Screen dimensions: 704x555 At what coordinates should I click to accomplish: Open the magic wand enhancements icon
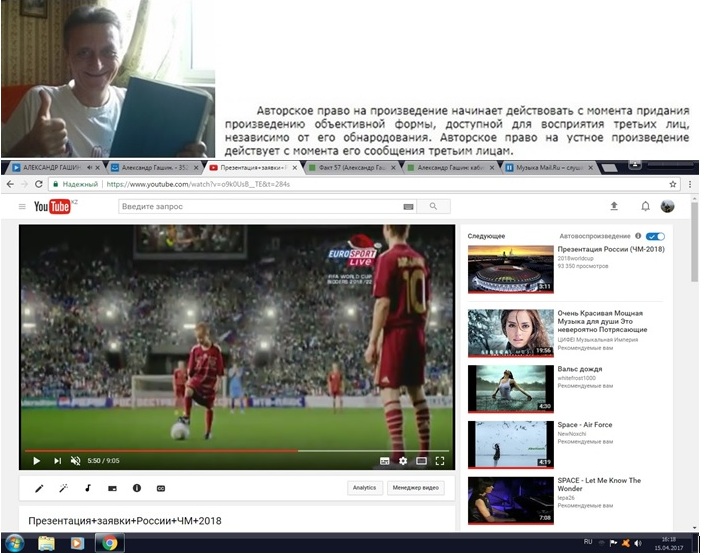(x=63, y=488)
